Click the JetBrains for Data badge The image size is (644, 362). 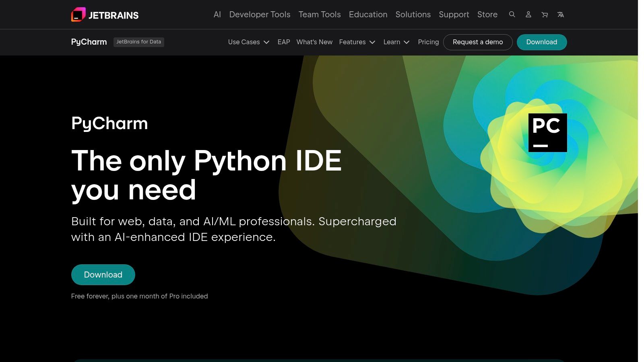pos(139,42)
